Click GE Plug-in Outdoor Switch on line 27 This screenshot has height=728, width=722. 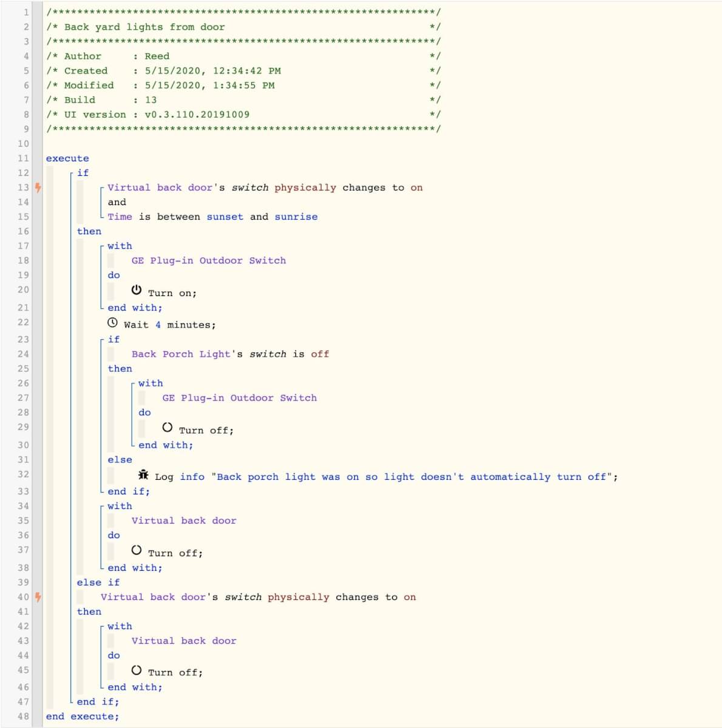click(240, 398)
